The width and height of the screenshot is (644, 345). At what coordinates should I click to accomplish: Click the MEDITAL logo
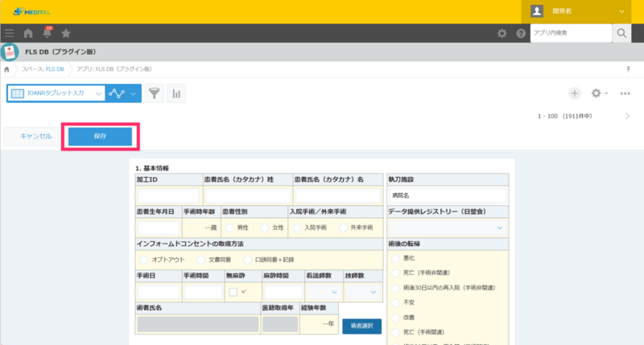click(31, 12)
